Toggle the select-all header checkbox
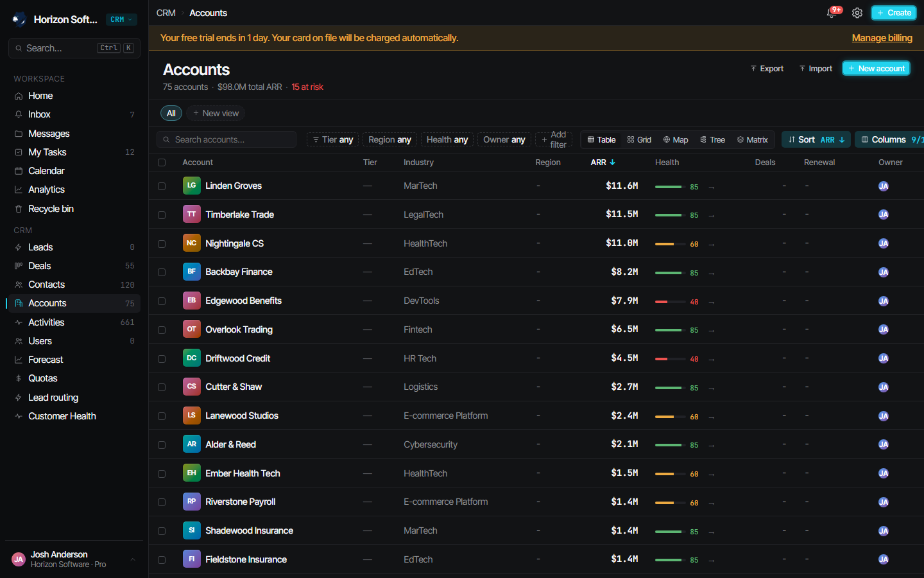The width and height of the screenshot is (924, 578). (162, 162)
